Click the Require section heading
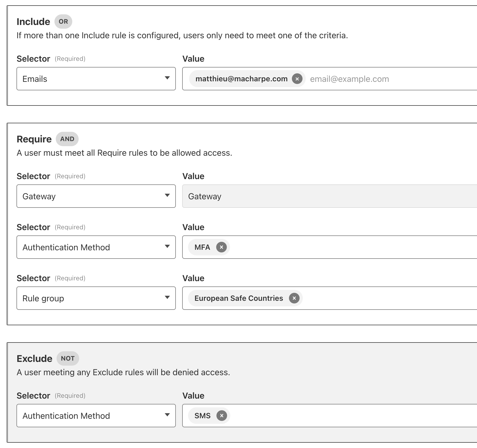Screen dimensions: 477x448 coord(34,139)
